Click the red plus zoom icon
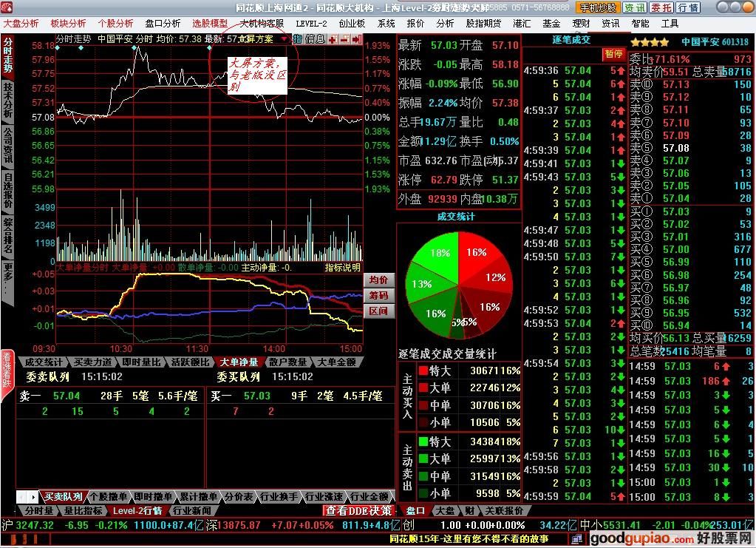 [333, 39]
